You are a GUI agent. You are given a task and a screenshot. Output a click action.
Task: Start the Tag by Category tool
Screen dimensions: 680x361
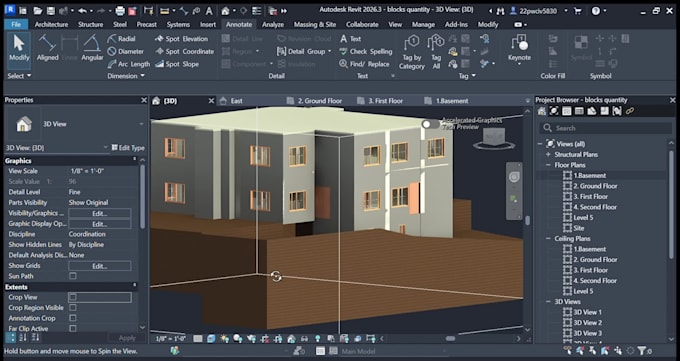coord(412,52)
